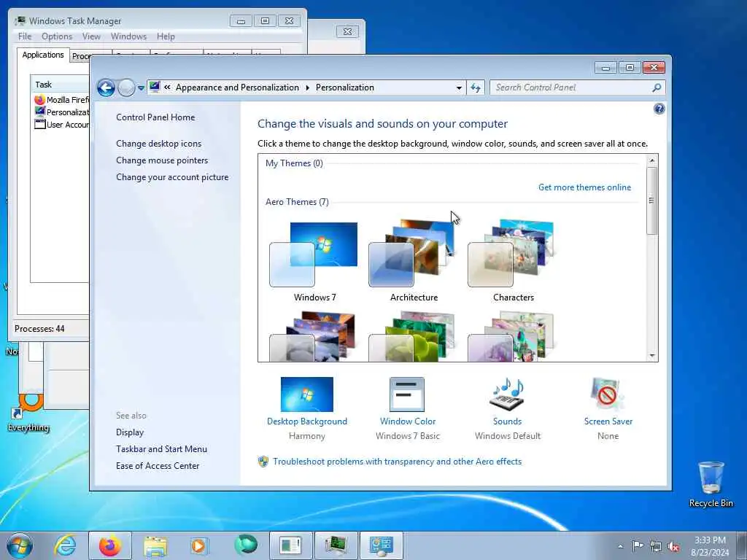Viewport: 747px width, 560px height.
Task: Open Windows menu in Task Manager
Action: pos(128,36)
